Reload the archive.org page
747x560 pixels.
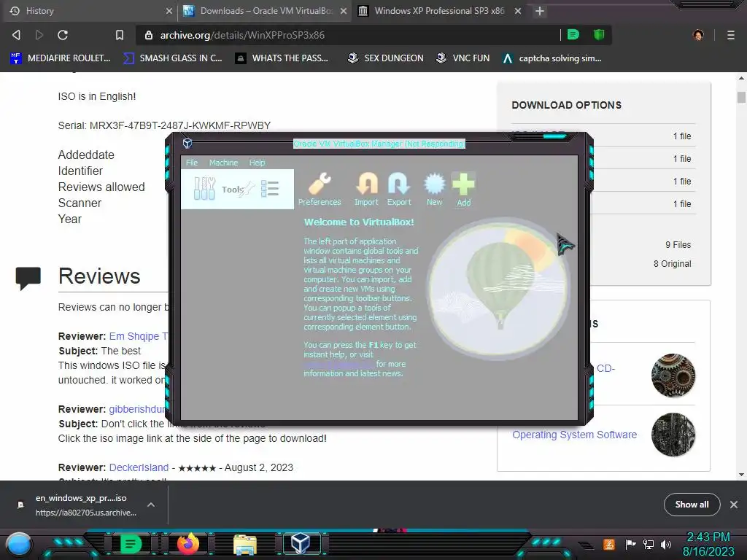coord(63,35)
